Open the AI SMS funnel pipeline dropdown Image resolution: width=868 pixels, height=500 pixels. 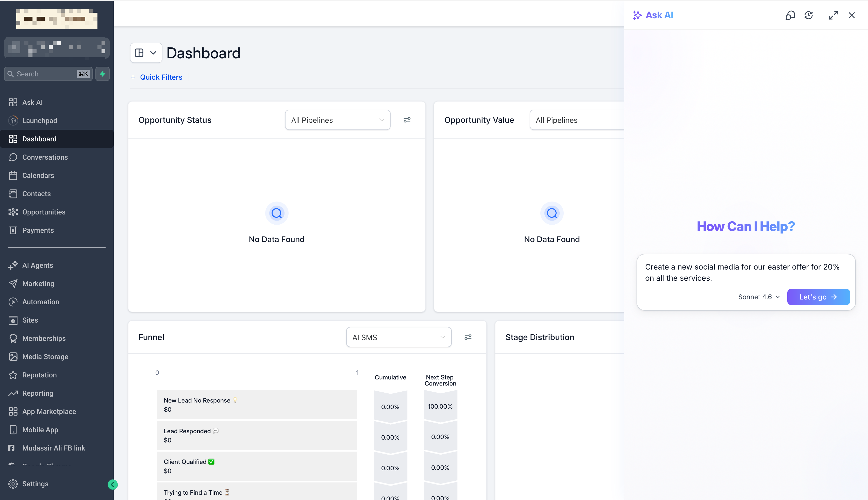[398, 337]
